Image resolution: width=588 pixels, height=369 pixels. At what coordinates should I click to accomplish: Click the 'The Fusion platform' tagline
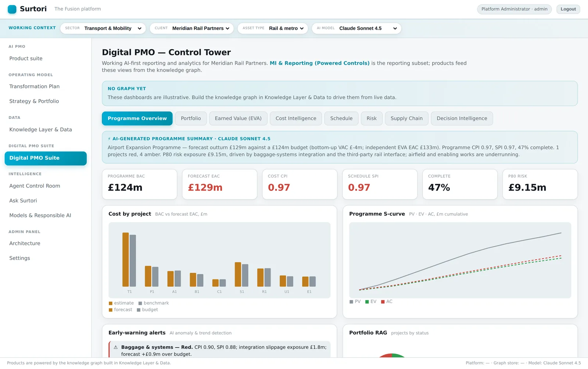(78, 9)
